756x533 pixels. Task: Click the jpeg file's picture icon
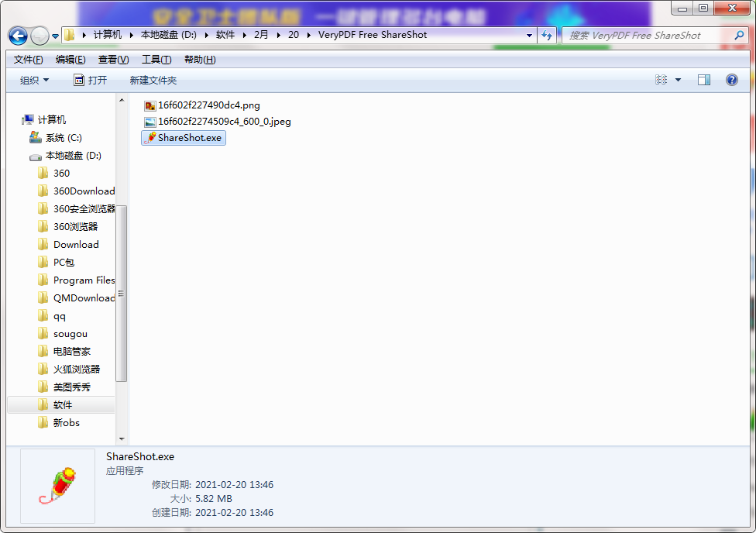(x=150, y=122)
